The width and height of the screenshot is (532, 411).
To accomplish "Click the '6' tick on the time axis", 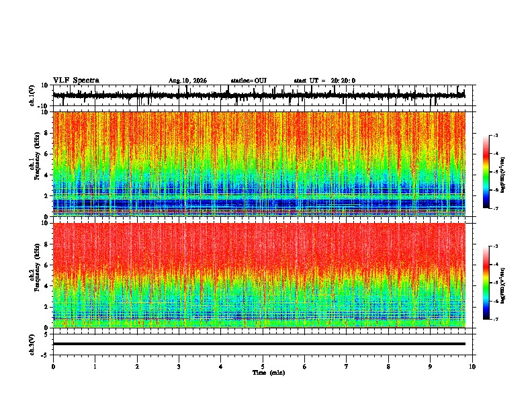I will click(305, 367).
